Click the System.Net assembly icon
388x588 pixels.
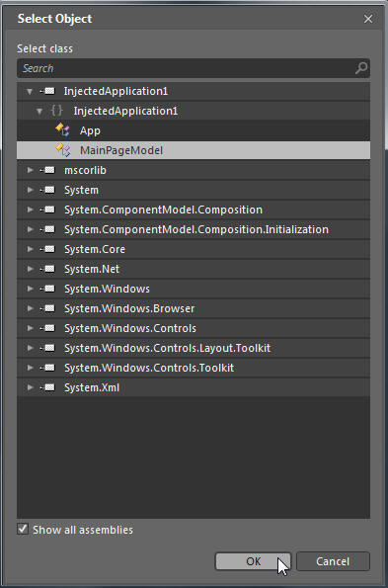pos(47,269)
